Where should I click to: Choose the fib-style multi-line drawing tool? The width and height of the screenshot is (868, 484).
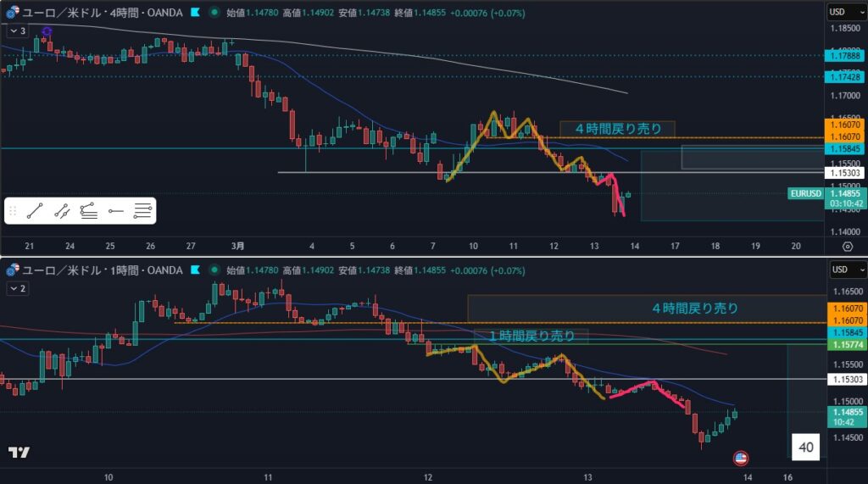pyautogui.click(x=88, y=211)
